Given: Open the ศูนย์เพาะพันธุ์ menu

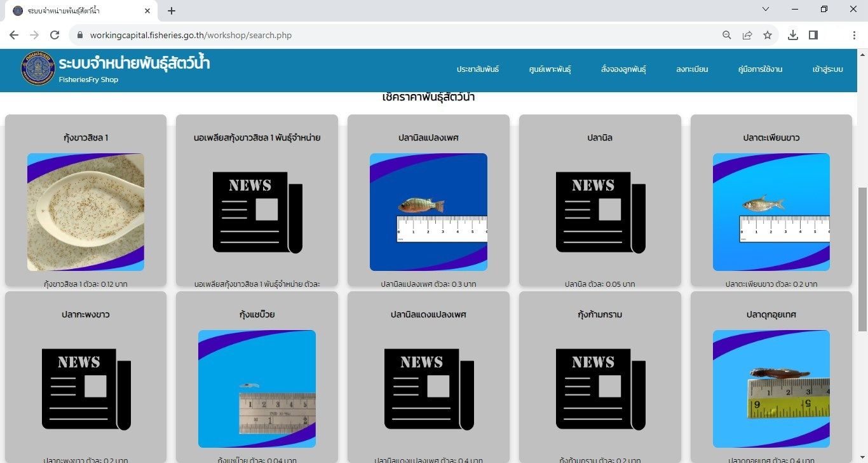Looking at the screenshot, I should (550, 69).
